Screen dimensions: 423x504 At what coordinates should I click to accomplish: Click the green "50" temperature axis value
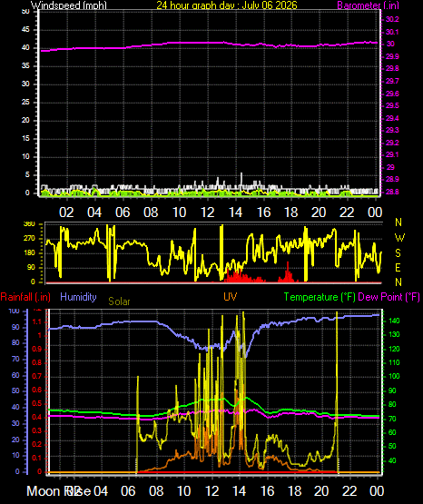(x=392, y=447)
